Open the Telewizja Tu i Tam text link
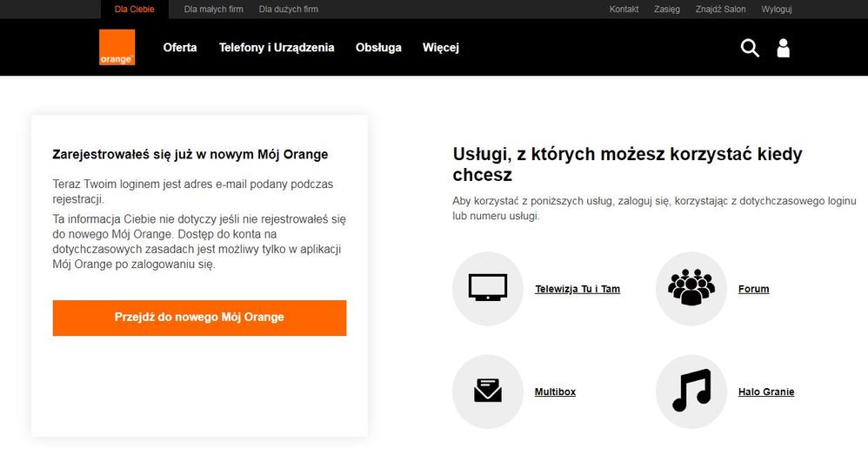868x449 pixels. (x=578, y=289)
